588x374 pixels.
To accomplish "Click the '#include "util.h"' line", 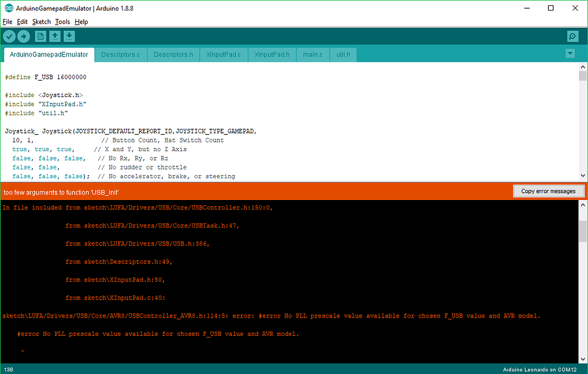I will click(36, 113).
